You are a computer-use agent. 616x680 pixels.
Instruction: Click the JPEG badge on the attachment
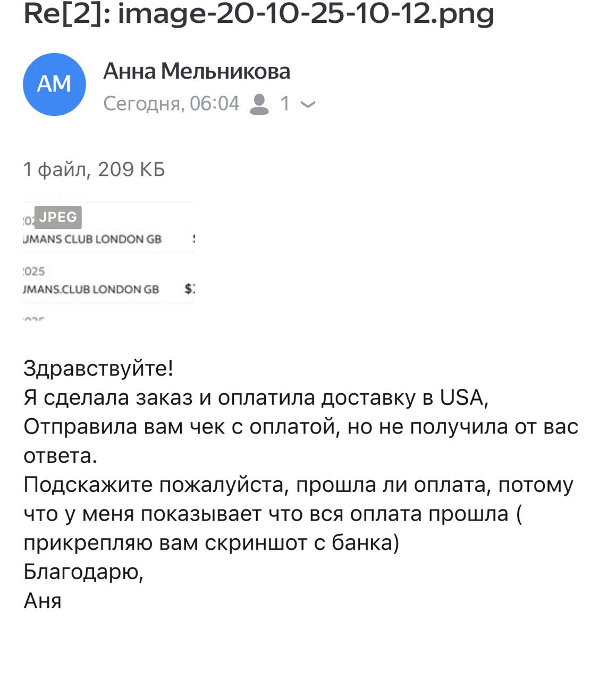pos(58,217)
